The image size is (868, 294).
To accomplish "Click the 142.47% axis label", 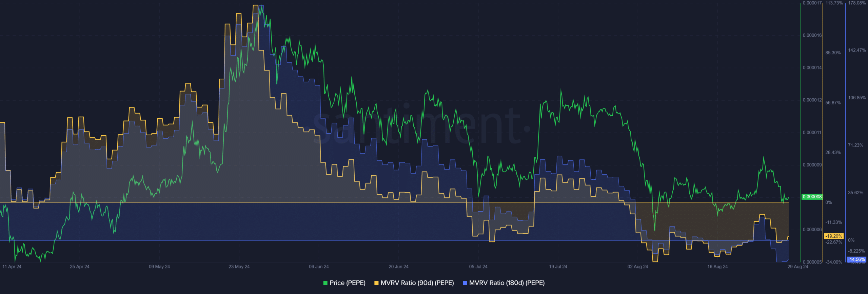I will [x=857, y=50].
